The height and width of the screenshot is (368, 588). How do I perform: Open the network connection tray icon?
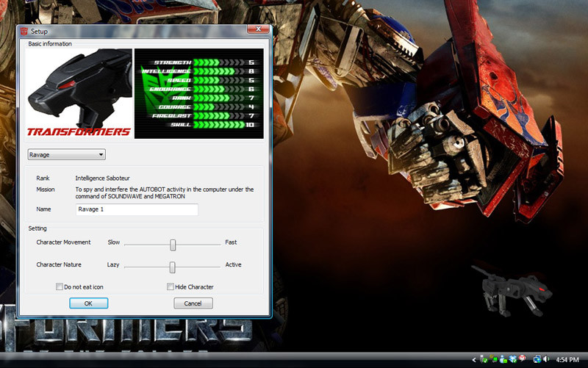[537, 359]
